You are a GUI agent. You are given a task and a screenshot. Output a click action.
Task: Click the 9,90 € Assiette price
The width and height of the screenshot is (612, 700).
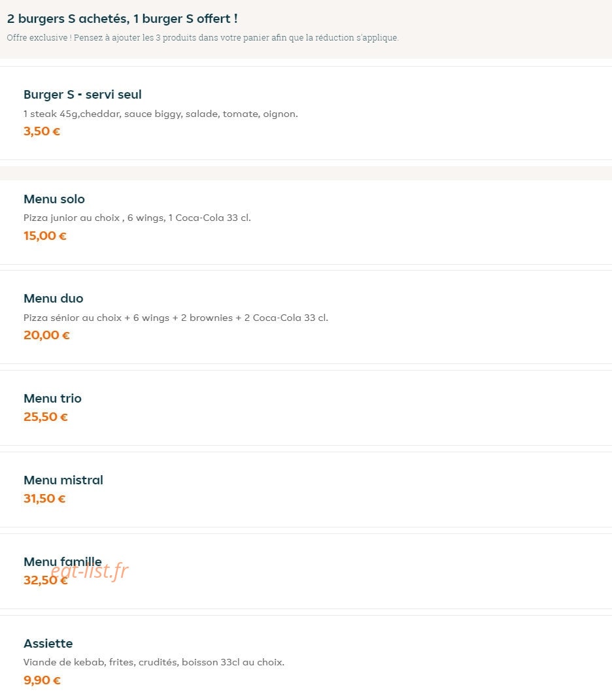(x=42, y=680)
